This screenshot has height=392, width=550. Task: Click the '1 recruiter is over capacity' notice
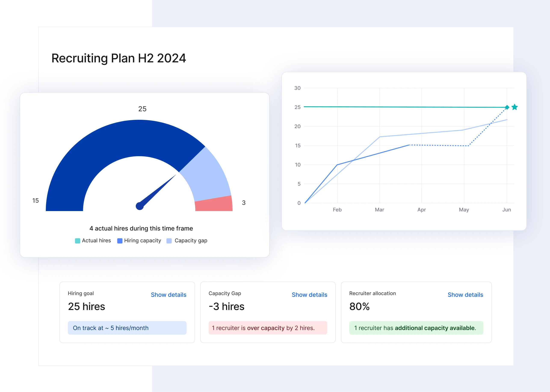(268, 328)
